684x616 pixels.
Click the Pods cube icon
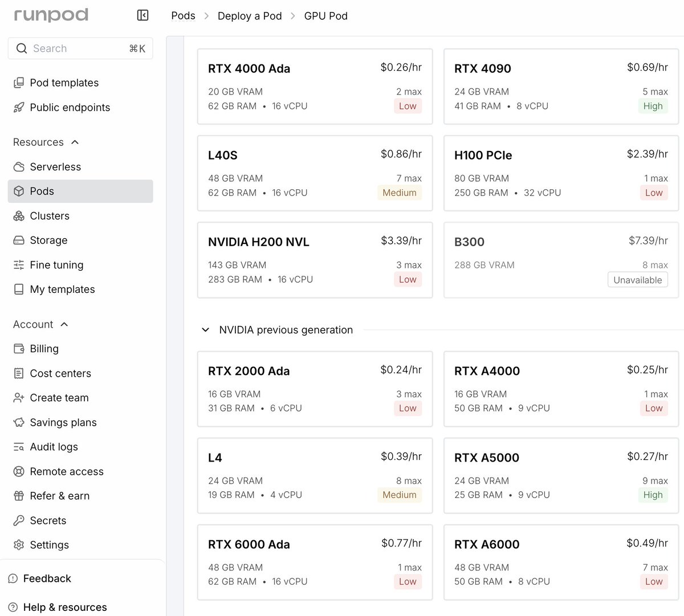[19, 191]
